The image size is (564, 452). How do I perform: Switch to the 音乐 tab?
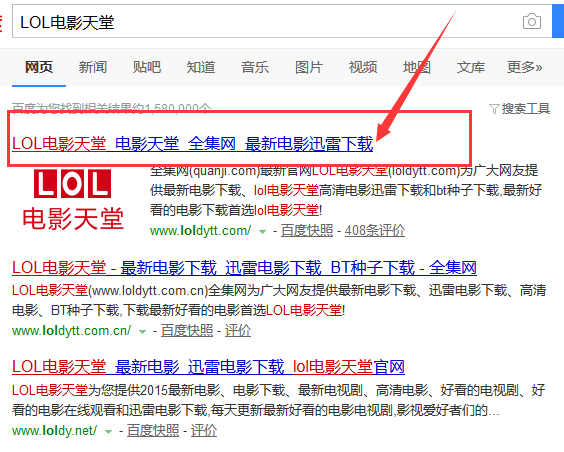click(x=255, y=67)
